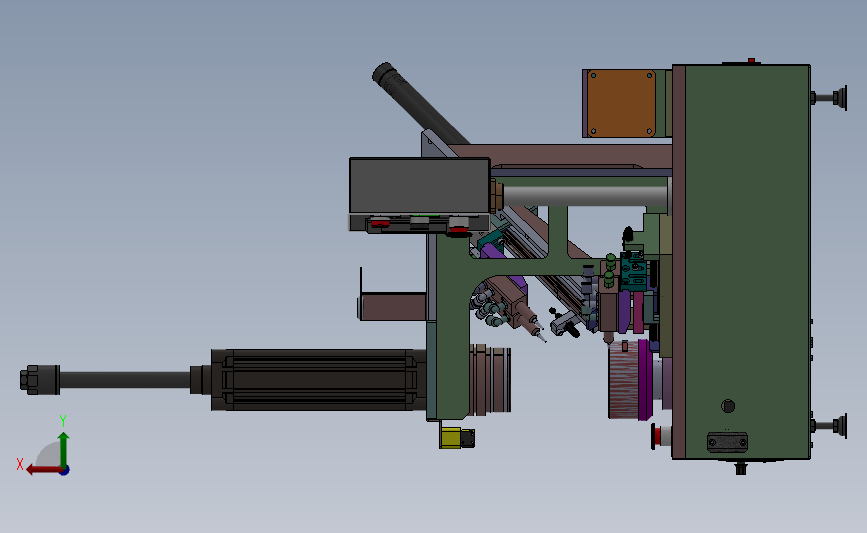Pick the brown block left of bracket
867x533 pixels.
click(393, 307)
